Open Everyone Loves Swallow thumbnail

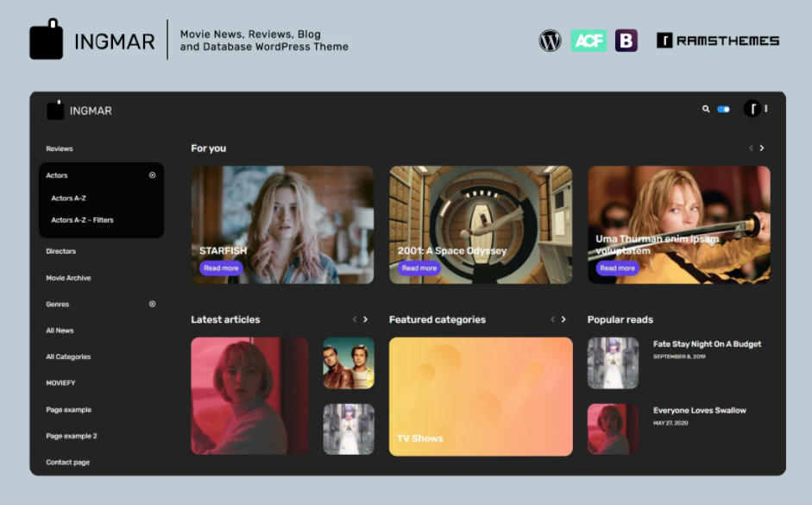[614, 429]
